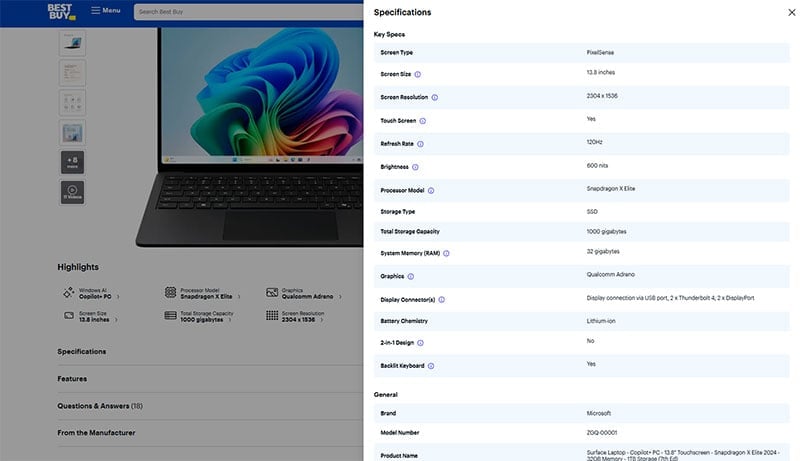The image size is (800, 461).
Task: Open System Memory (RAM) info icon
Action: 446,253
